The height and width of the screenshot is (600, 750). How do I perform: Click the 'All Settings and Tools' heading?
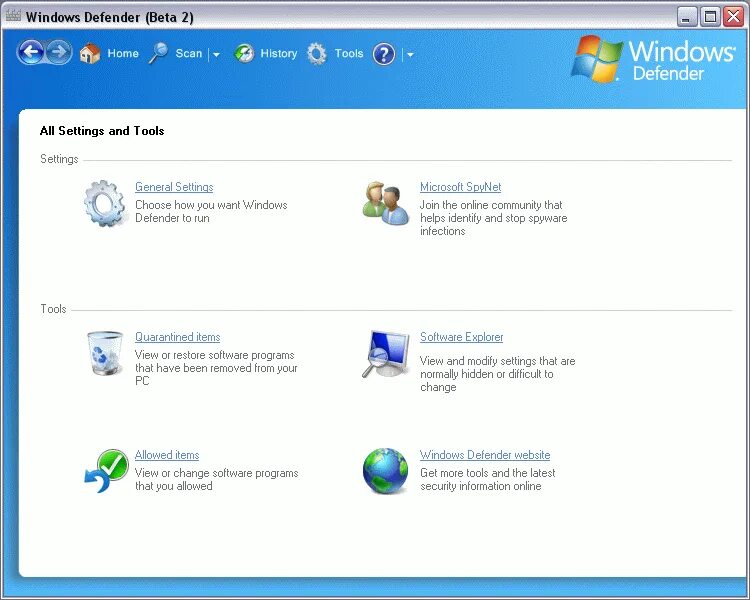[102, 131]
